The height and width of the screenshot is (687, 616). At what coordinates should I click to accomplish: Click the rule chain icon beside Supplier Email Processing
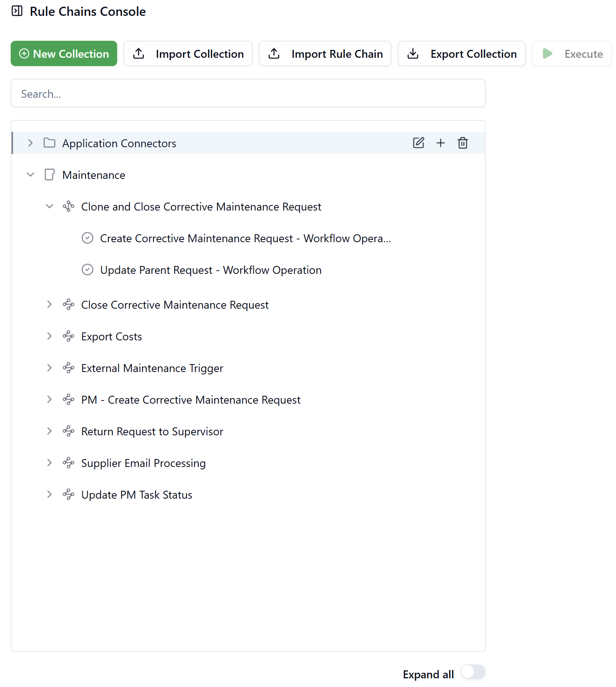pos(68,463)
